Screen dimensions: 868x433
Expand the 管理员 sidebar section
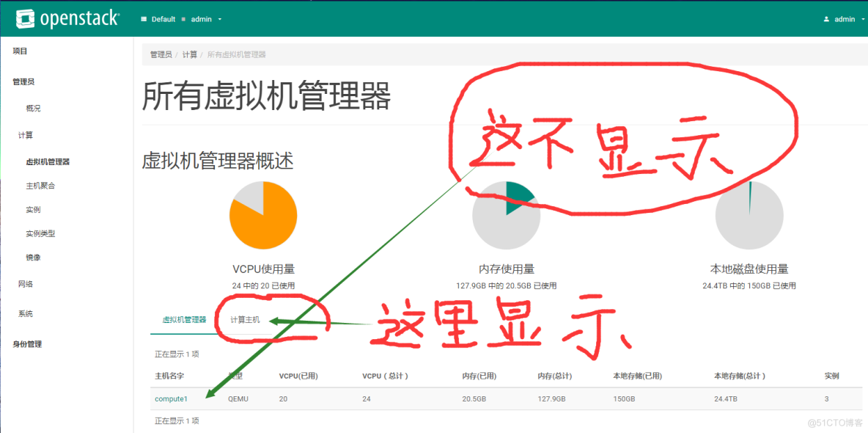[23, 81]
